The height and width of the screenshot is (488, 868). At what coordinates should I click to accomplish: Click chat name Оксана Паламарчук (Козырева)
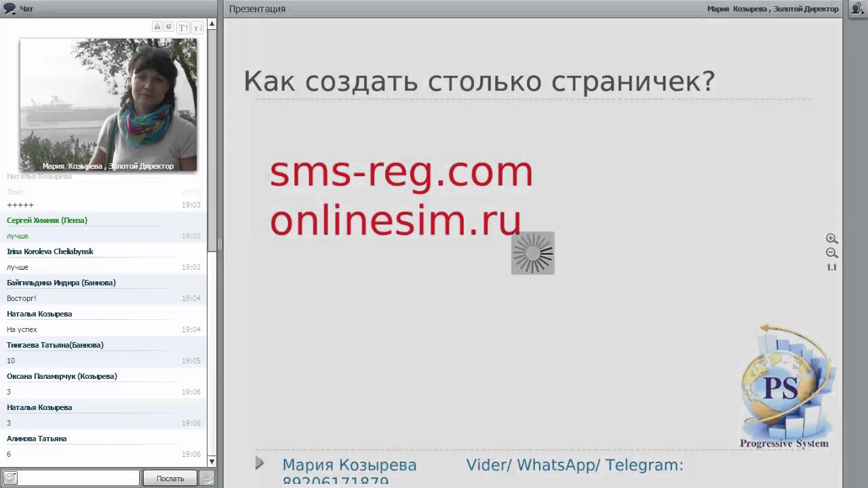(62, 376)
